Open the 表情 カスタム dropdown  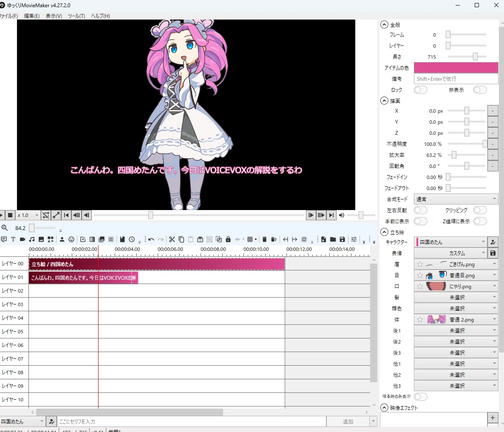(450, 253)
